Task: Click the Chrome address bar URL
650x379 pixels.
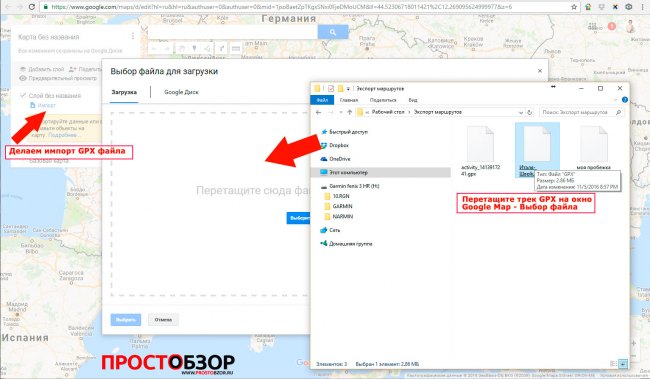Action: 282,7
